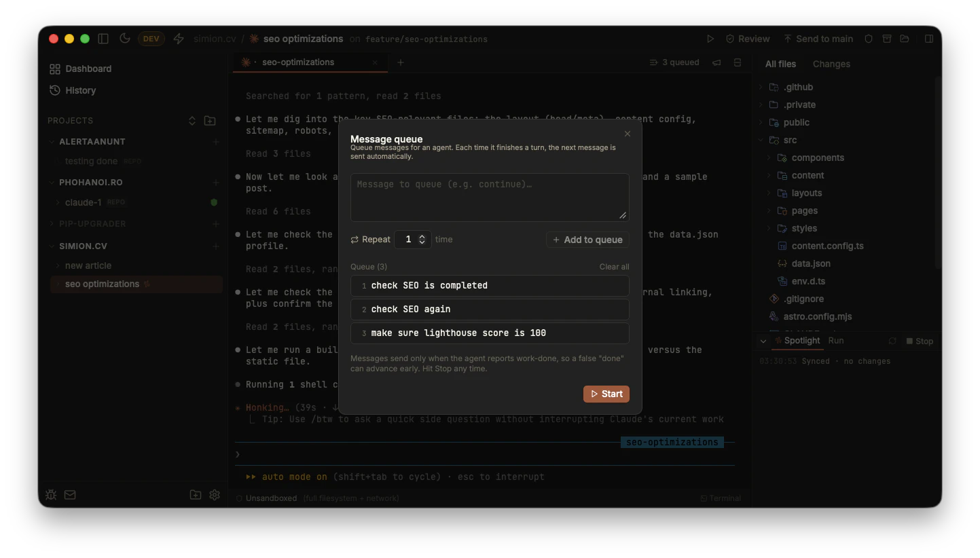The height and width of the screenshot is (558, 980).
Task: Open History in the sidebar
Action: coord(73,90)
